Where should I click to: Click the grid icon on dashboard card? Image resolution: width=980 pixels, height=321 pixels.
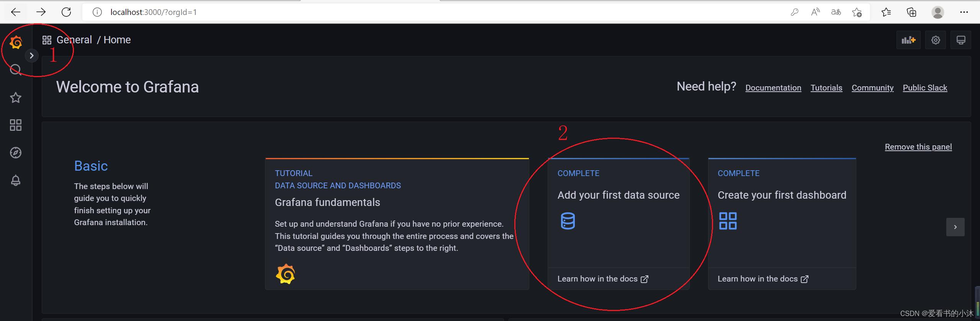point(728,221)
